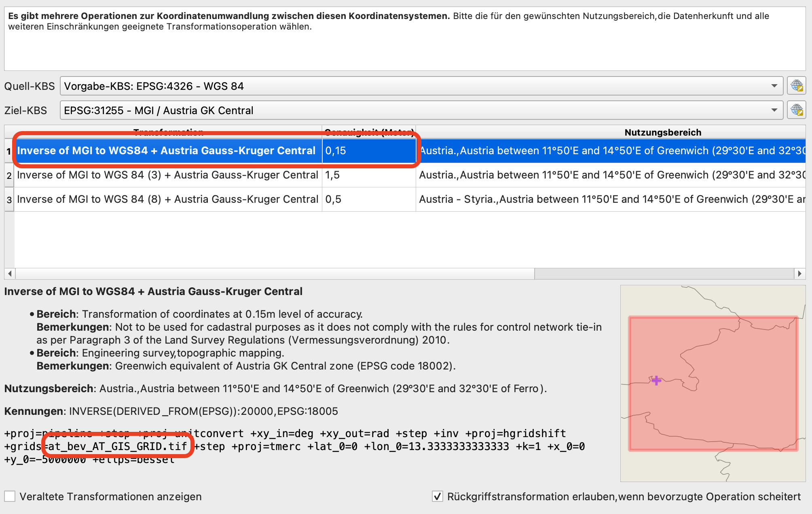812x514 pixels.
Task: Toggle Veraltete Transformationen anzeigen checkbox
Action: (10, 496)
